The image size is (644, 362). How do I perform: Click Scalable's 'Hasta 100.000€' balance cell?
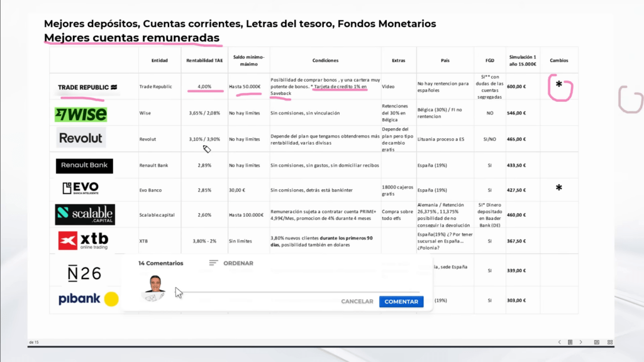247,215
